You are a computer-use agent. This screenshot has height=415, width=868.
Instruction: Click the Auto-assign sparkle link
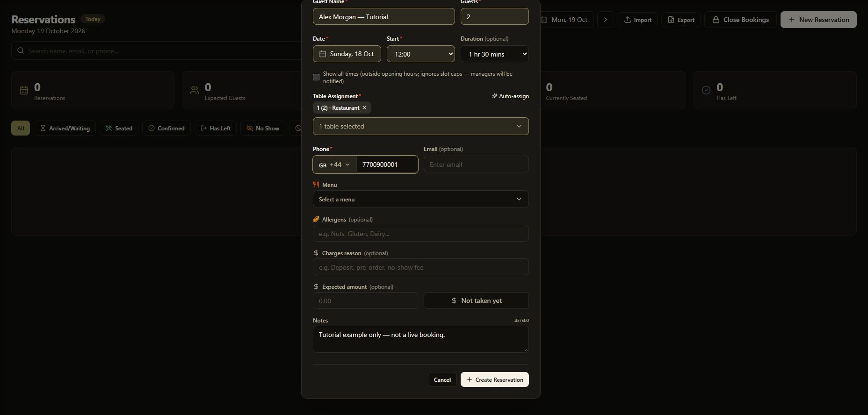coord(510,96)
